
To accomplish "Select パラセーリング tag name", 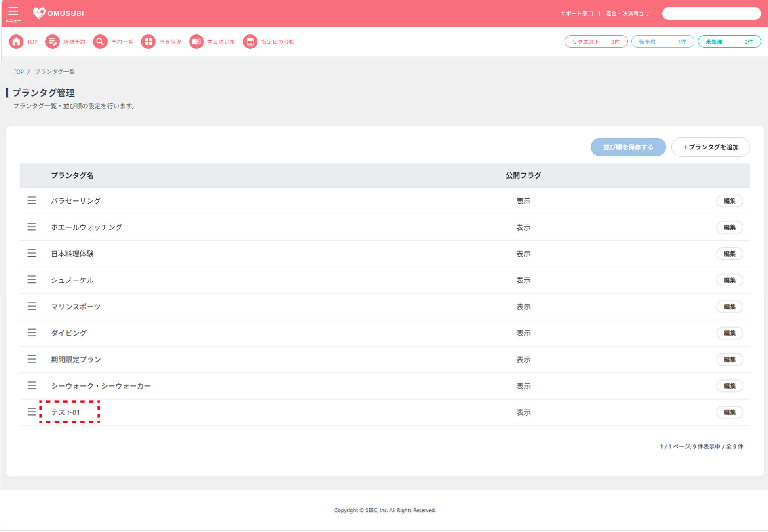I will pos(76,201).
